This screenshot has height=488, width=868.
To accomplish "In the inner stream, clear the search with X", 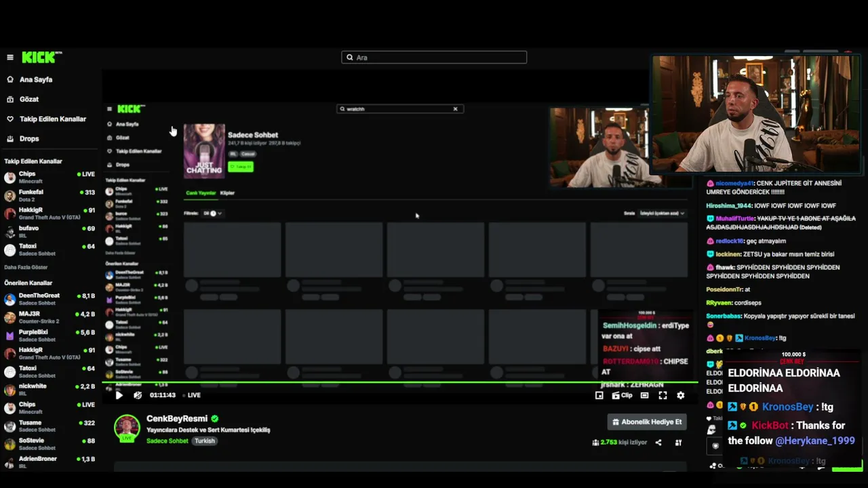I will (456, 108).
